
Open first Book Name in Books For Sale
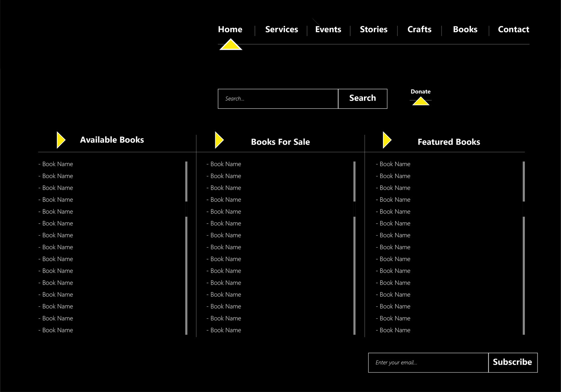click(224, 164)
